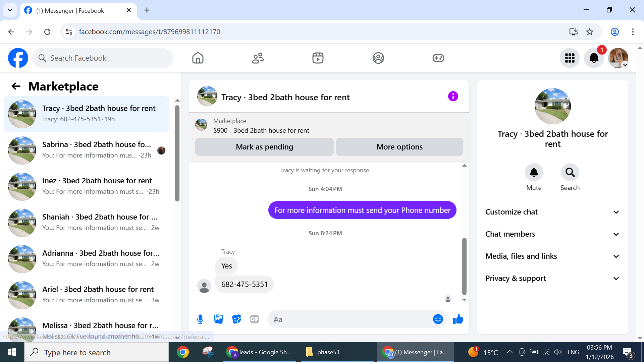Open Chrome from the Windows taskbar
Viewport: 644px width, 362px height.
pyautogui.click(x=183, y=352)
